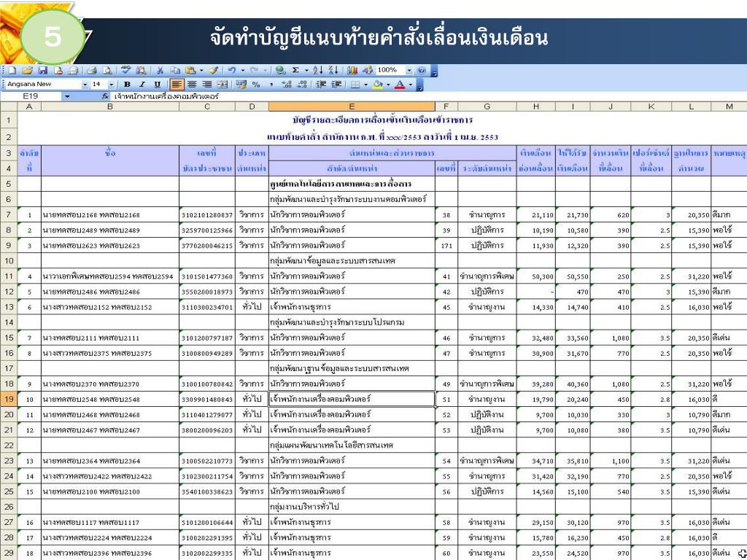Click the ID cell 5101200106644

(207, 522)
